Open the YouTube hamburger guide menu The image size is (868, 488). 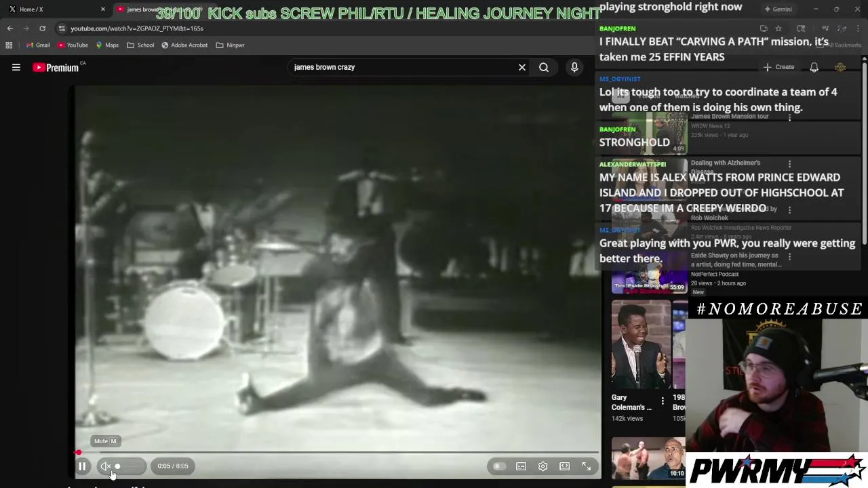click(16, 67)
